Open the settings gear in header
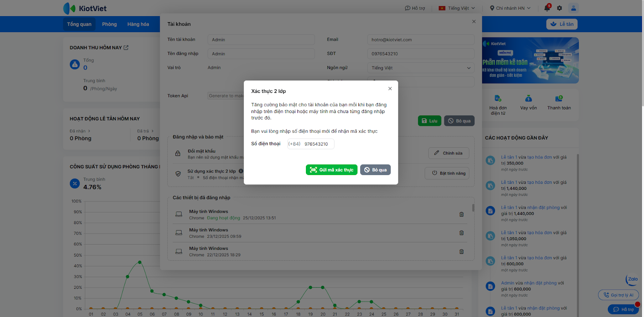 559,8
